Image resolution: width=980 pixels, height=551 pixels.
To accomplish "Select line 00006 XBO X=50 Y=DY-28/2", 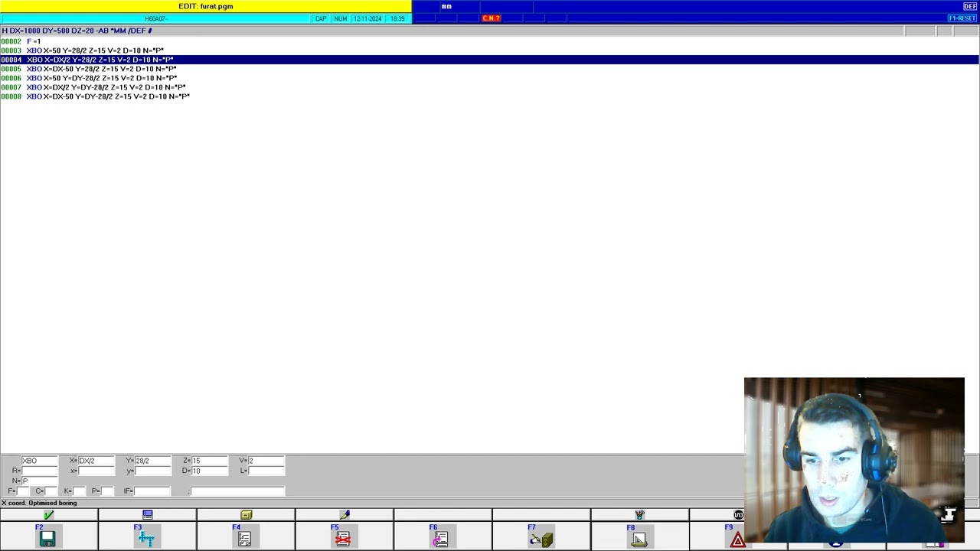I will click(x=490, y=78).
